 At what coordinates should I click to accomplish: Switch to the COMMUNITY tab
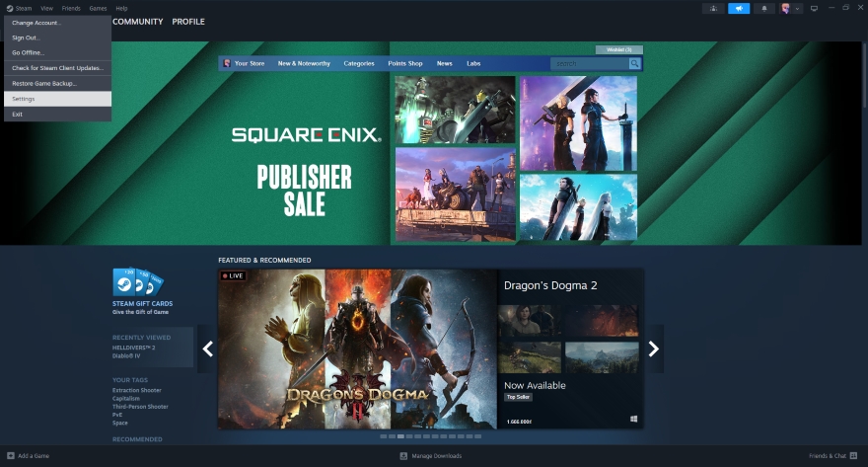coord(138,22)
